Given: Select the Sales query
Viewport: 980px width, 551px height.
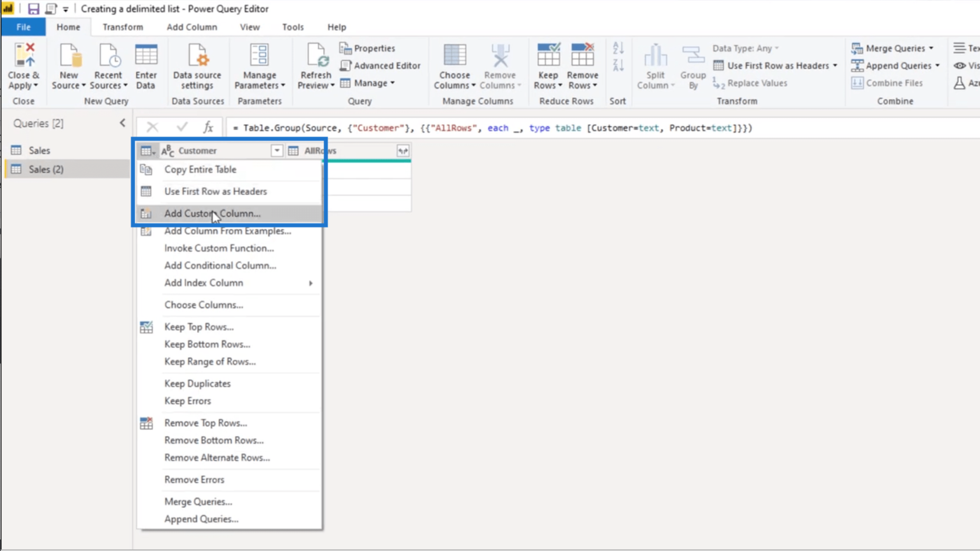Looking at the screenshot, I should (x=67, y=150).
